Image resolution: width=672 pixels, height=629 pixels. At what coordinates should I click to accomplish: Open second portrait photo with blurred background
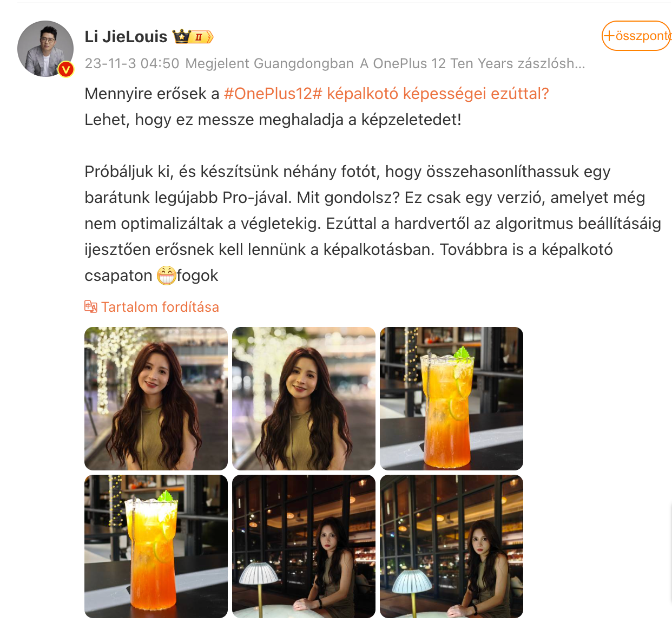click(x=304, y=398)
